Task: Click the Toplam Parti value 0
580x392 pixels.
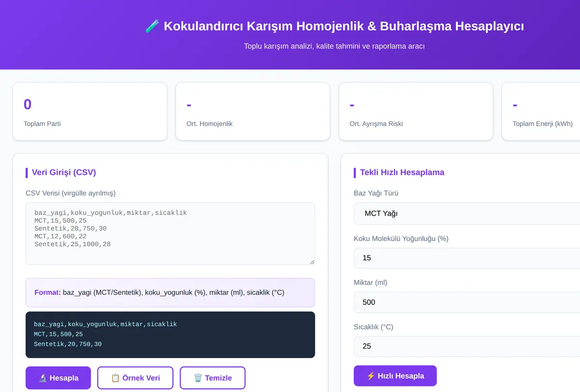Action: (28, 104)
